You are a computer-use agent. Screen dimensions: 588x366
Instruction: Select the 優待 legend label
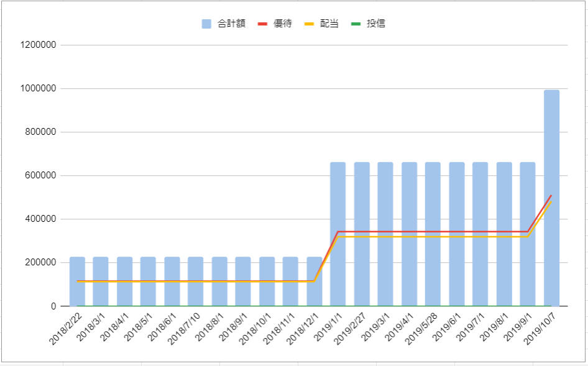[x=282, y=24]
